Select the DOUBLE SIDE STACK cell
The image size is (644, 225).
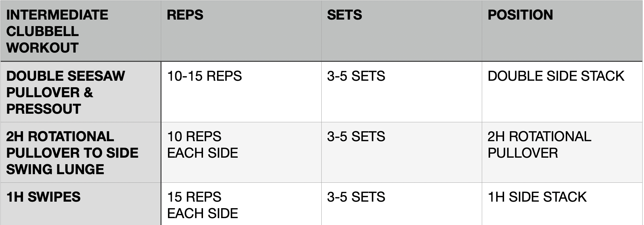[x=562, y=92]
